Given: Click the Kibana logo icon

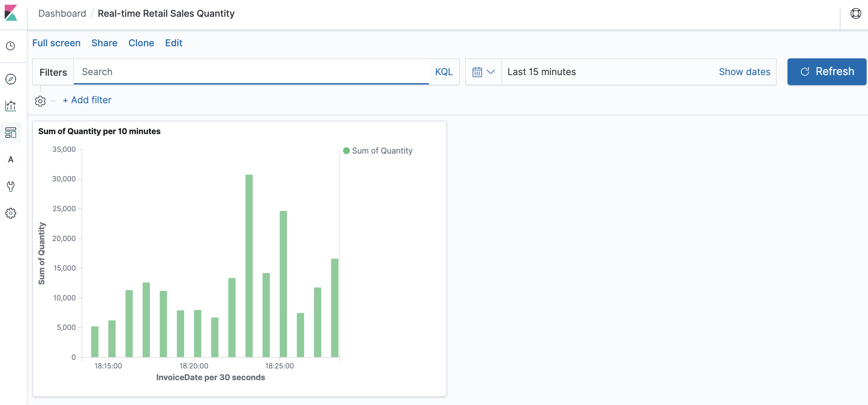Looking at the screenshot, I should pyautogui.click(x=11, y=13).
